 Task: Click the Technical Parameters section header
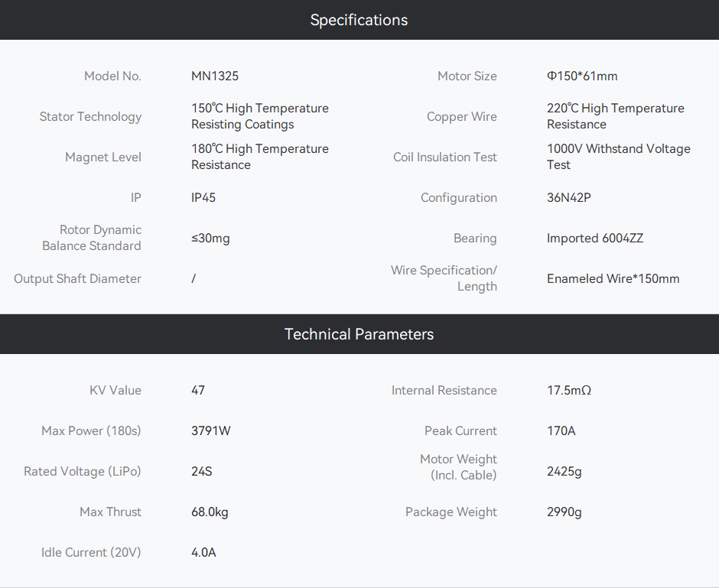click(x=359, y=334)
